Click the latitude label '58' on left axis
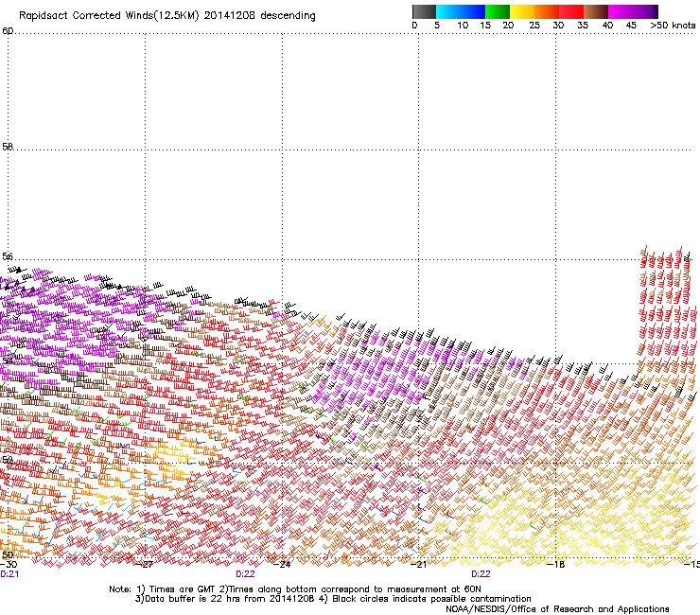This screenshot has width=700, height=615. point(8,147)
